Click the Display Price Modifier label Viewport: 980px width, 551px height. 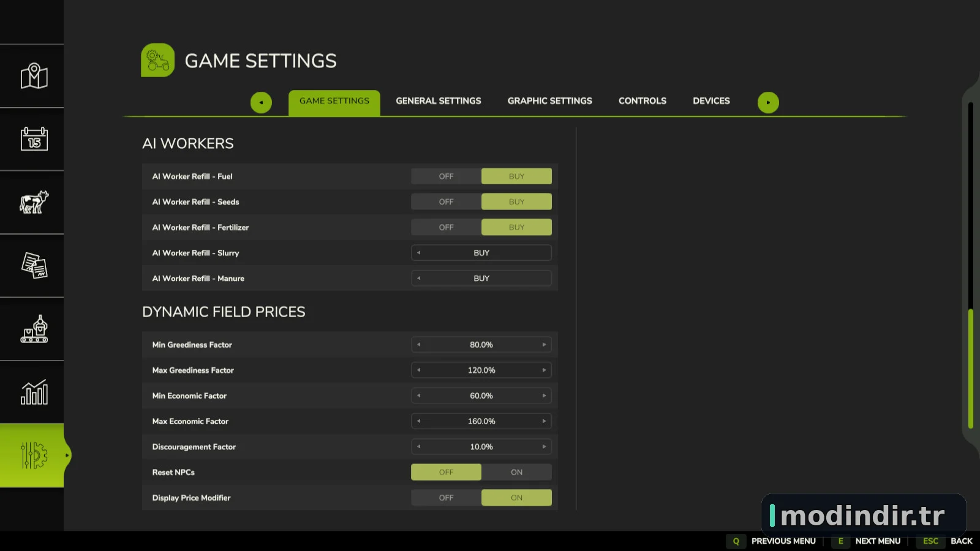point(191,498)
